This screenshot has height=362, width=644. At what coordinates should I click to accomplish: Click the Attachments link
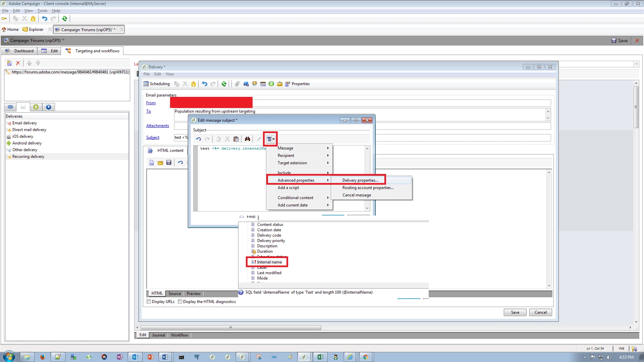(x=157, y=126)
